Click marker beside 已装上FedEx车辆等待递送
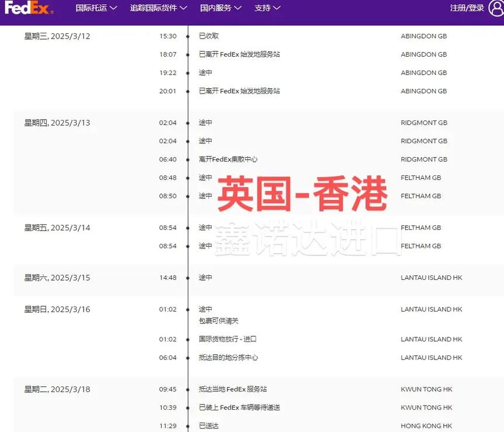 [187, 407]
